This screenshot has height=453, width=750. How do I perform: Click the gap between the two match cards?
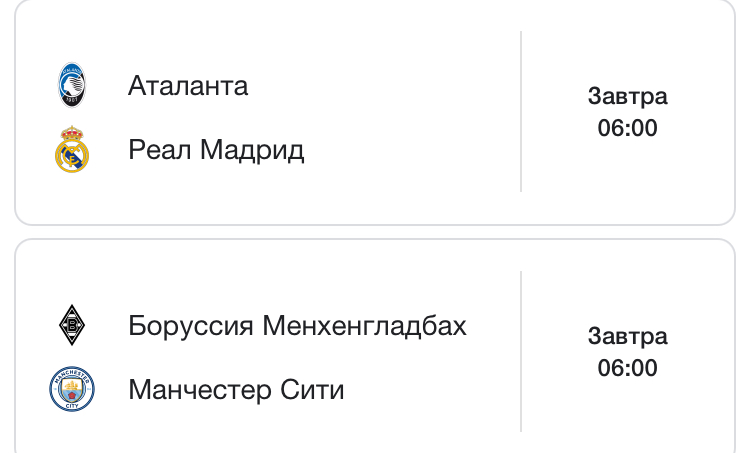[x=375, y=232]
